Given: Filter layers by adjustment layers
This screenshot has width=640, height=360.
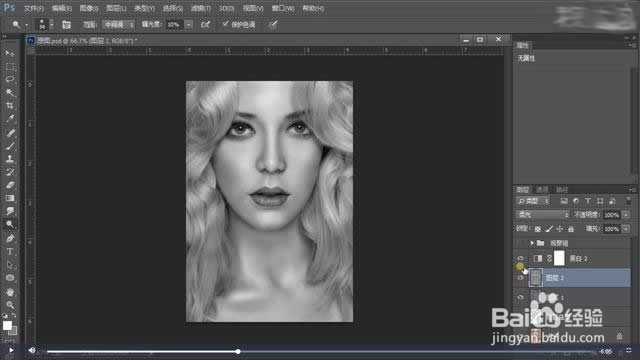Looking at the screenshot, I should (x=576, y=201).
